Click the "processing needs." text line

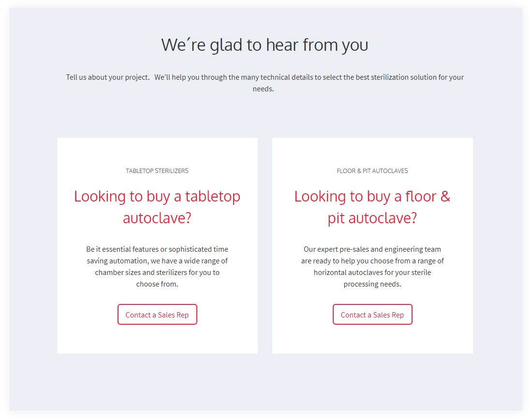[372, 284]
